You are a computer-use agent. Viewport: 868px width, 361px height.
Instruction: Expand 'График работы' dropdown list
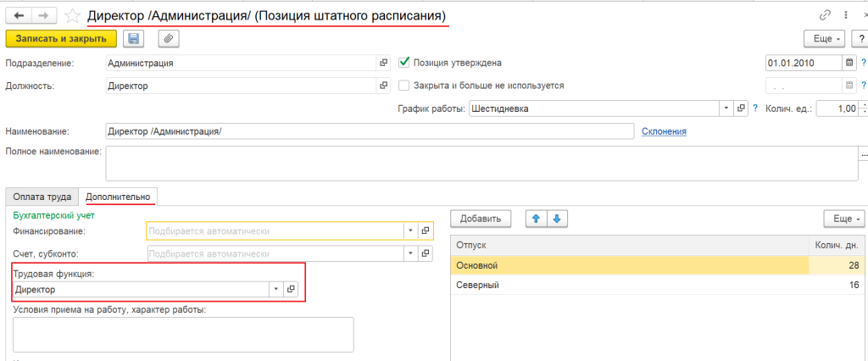pos(726,108)
